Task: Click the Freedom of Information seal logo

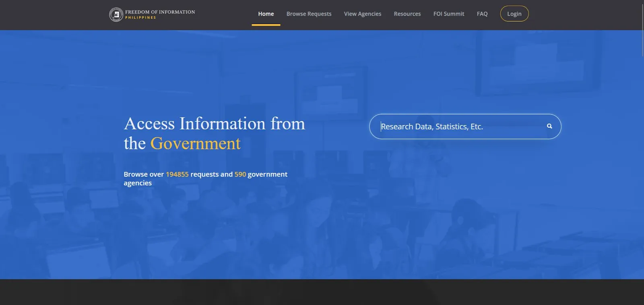Action: (116, 14)
